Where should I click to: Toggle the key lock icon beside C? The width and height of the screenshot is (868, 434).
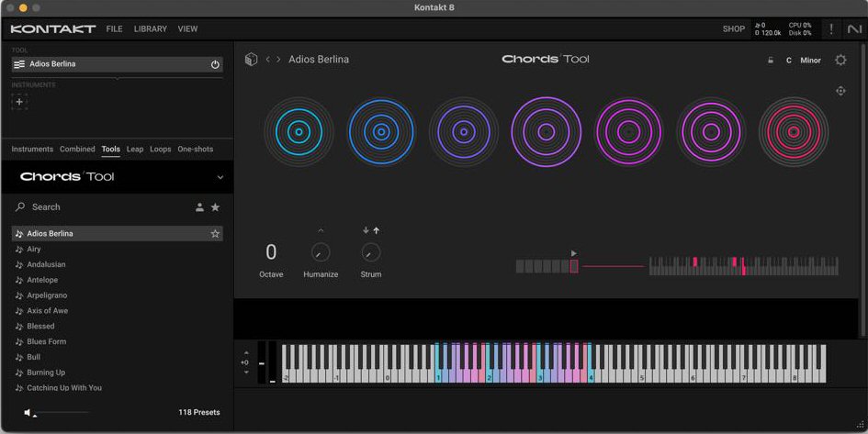(x=770, y=61)
